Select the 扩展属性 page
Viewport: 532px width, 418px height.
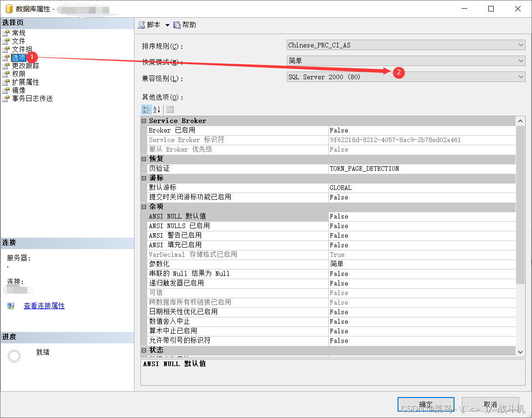(26, 82)
